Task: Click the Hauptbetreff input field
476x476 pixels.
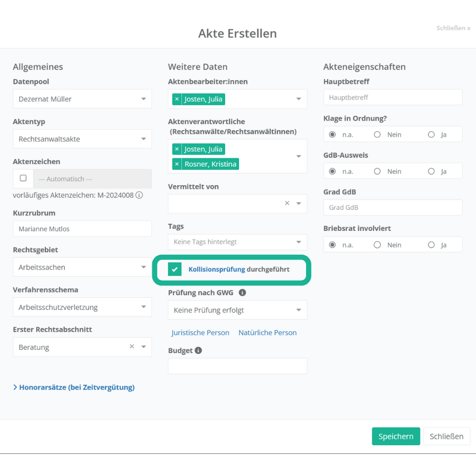Action: click(x=393, y=98)
